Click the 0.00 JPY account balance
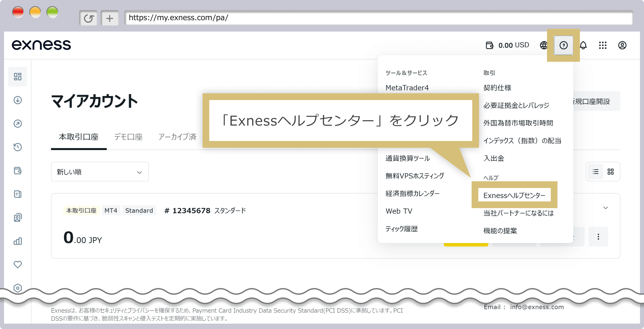This screenshot has width=644, height=329. [x=83, y=238]
